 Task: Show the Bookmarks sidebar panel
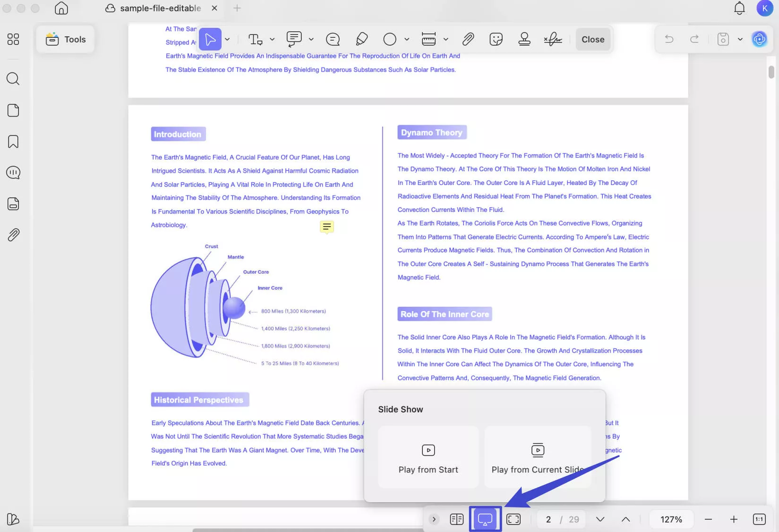[13, 141]
